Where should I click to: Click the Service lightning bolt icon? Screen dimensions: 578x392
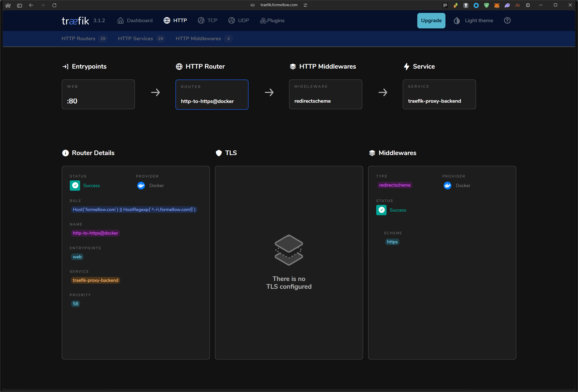[x=406, y=67]
